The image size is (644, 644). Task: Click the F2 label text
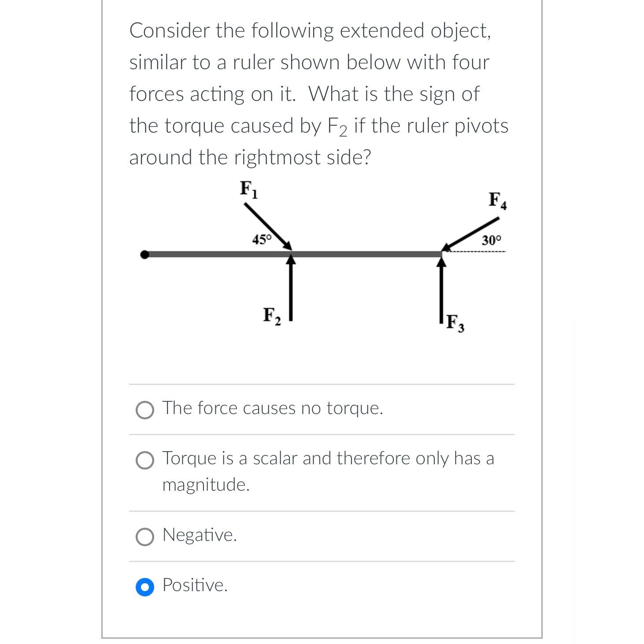[270, 315]
